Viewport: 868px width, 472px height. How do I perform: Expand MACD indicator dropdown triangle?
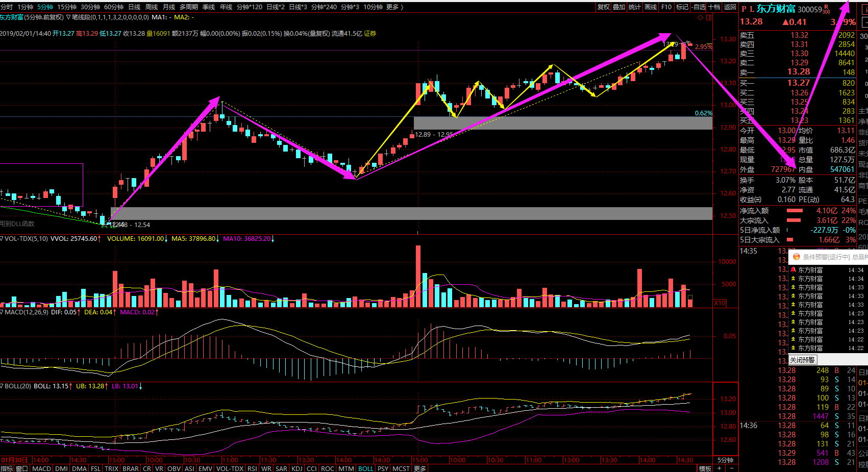pyautogui.click(x=2, y=312)
